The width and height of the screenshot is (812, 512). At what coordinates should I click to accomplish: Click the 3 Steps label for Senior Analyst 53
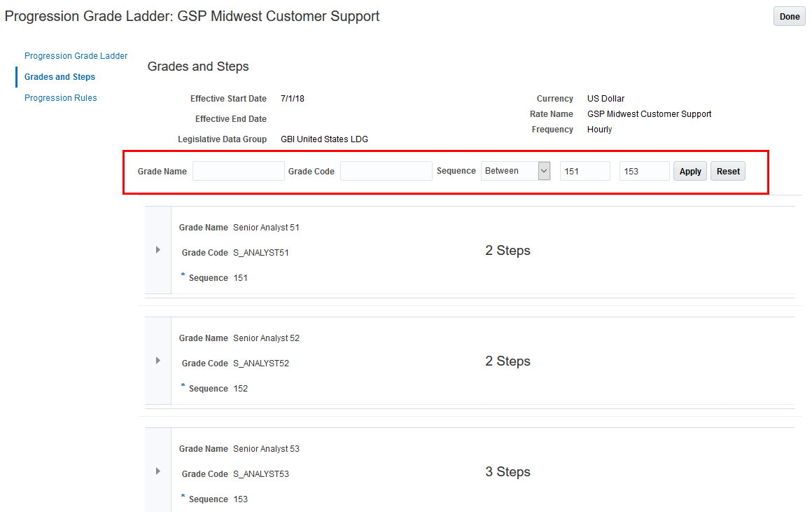click(x=507, y=472)
